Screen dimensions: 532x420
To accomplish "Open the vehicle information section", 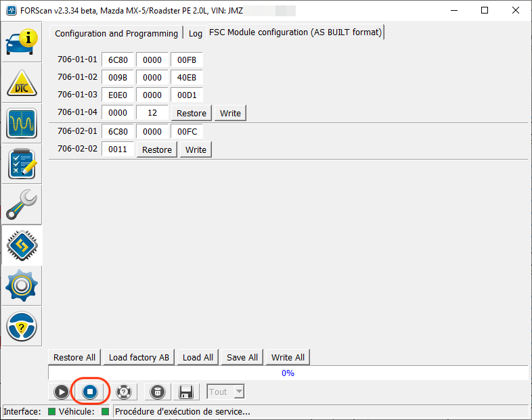I will click(22, 42).
